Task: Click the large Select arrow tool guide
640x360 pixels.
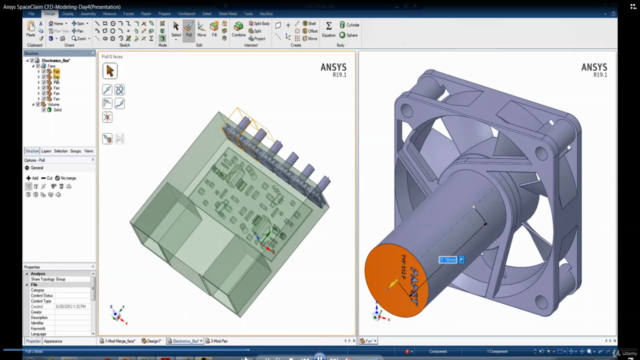Action: coord(110,71)
